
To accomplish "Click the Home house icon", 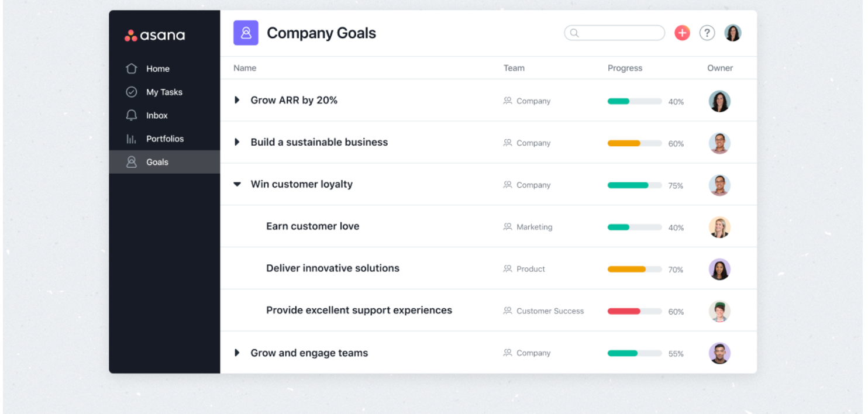I will [132, 69].
